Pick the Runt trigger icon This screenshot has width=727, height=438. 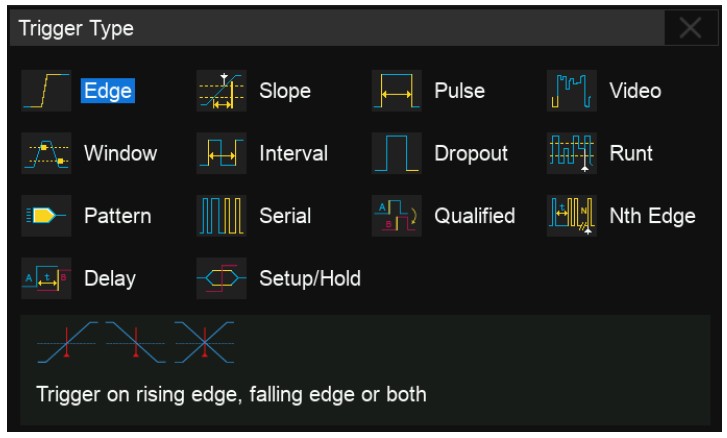(x=569, y=153)
